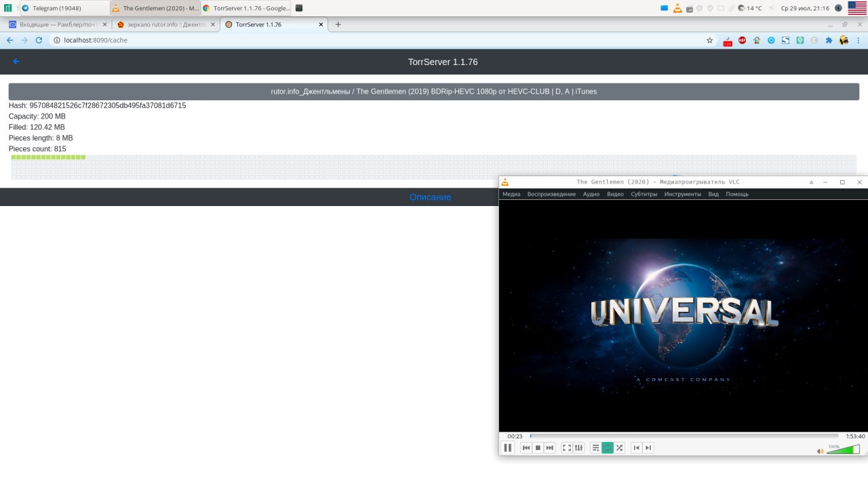Viewport: 868px width, 488px height.
Task: Open the Chrome three-dot menu
Action: click(x=859, y=40)
